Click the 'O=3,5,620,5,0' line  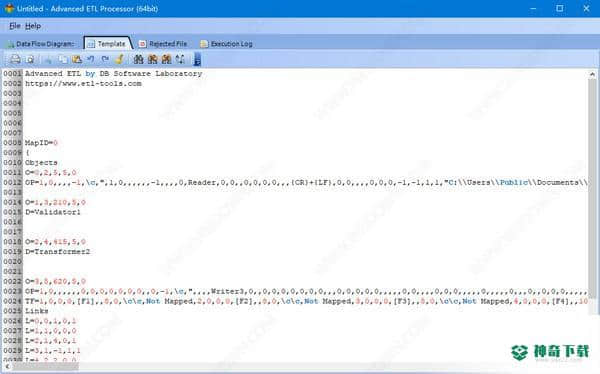click(55, 281)
